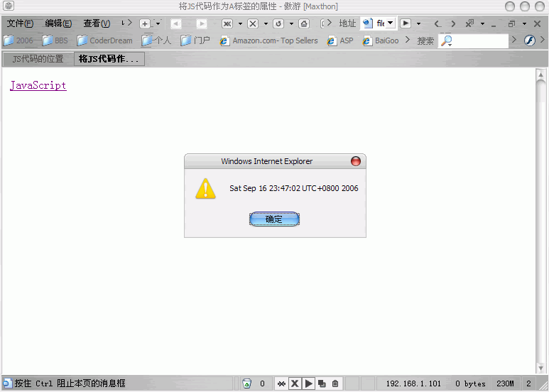
Task: Click the 0 bytes status entry
Action: click(470, 383)
